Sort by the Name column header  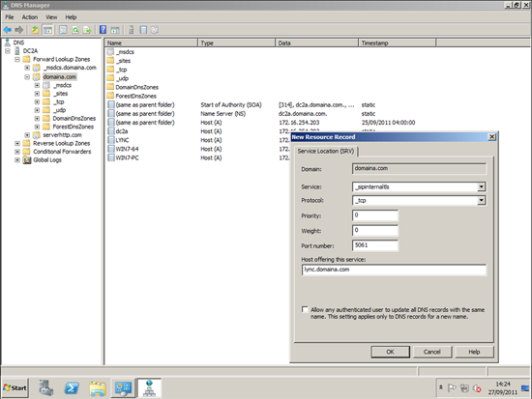(x=151, y=43)
